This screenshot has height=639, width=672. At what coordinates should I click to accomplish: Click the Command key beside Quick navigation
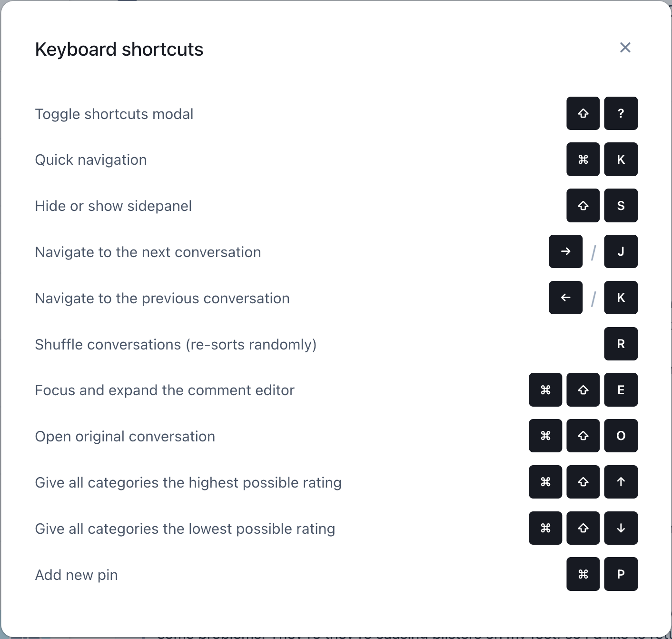pyautogui.click(x=583, y=160)
